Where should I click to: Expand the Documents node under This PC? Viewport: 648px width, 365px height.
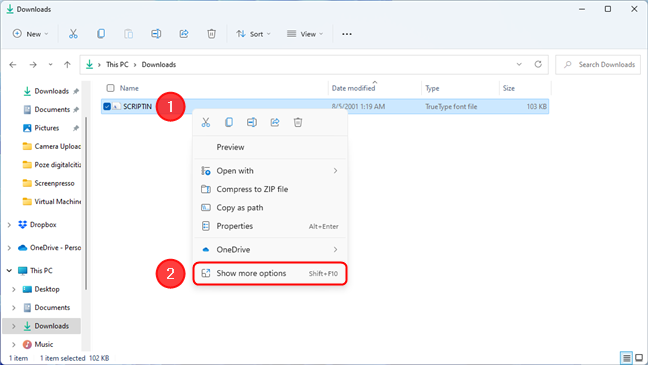(14, 308)
